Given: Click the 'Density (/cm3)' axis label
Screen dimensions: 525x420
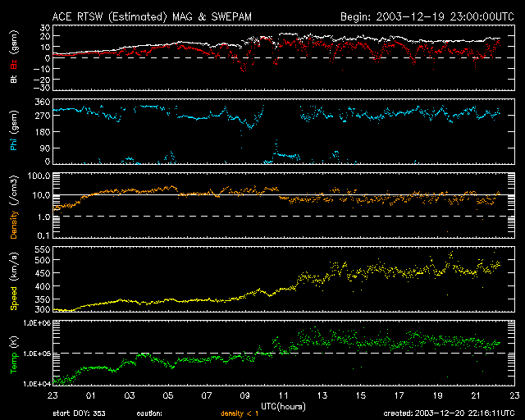Looking at the screenshot, I should point(14,207).
